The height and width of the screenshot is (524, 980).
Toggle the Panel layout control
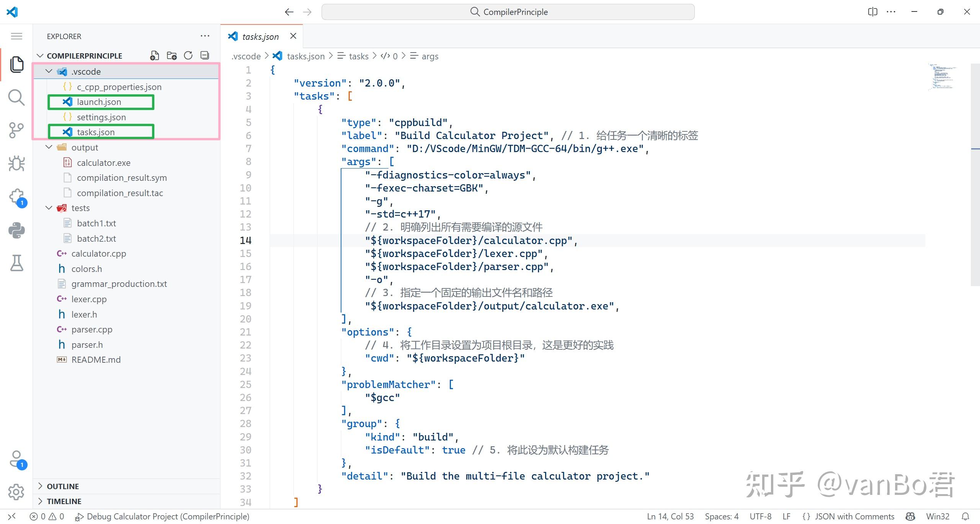(x=872, y=11)
